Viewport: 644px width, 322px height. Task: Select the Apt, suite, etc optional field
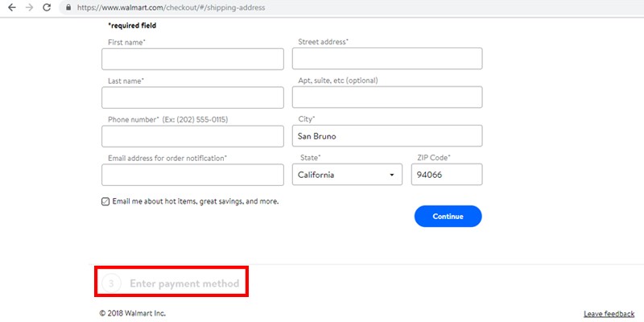tap(386, 97)
